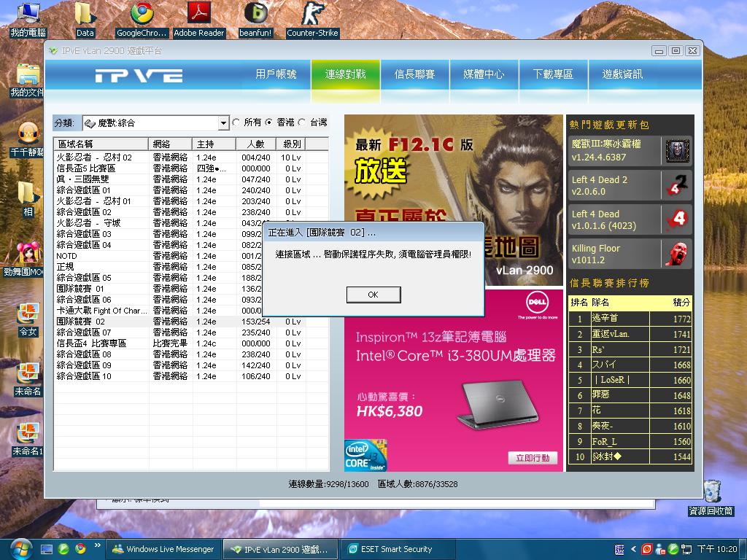Click the Chrome quick launch icon
This screenshot has width=747, height=560.
pos(80,549)
